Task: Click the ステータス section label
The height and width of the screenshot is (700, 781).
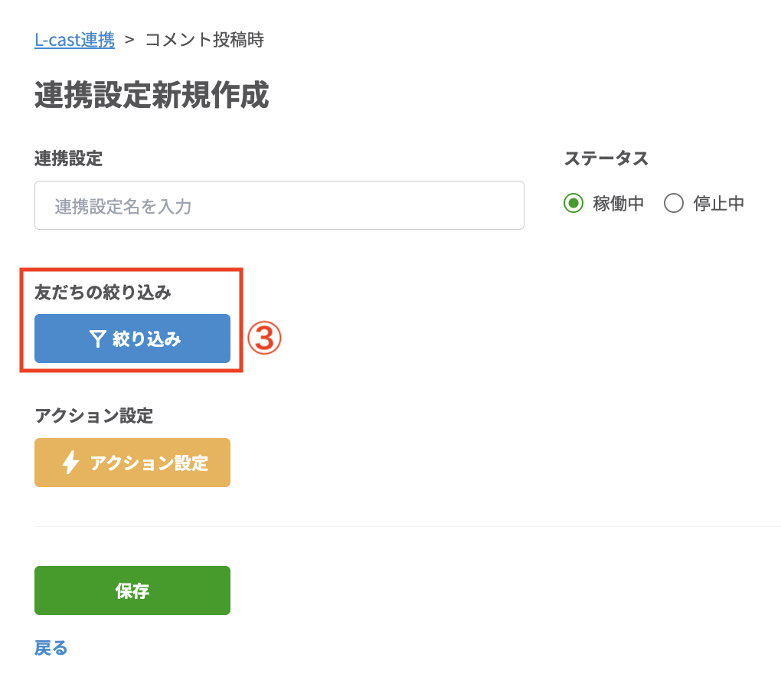Action: [606, 159]
